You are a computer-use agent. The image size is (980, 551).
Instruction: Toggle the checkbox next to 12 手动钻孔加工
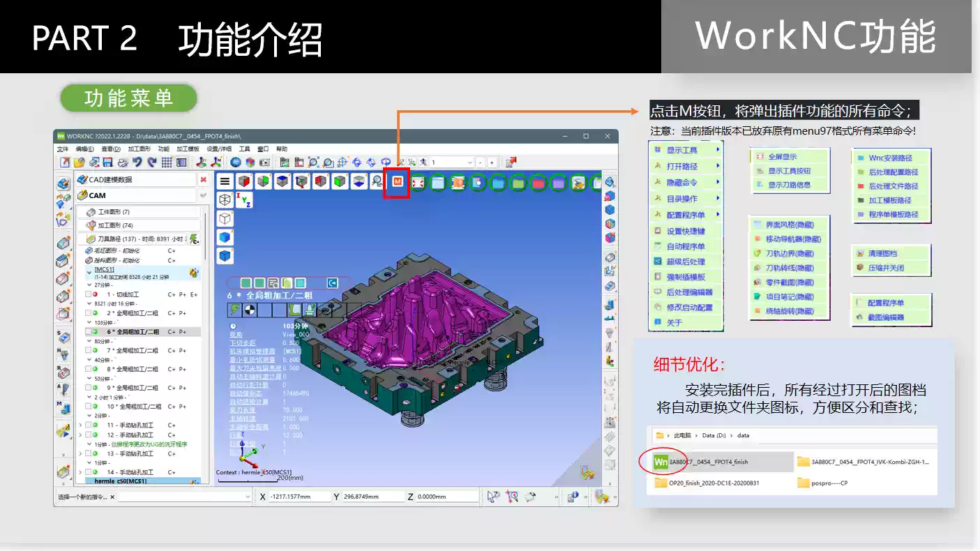tap(88, 435)
